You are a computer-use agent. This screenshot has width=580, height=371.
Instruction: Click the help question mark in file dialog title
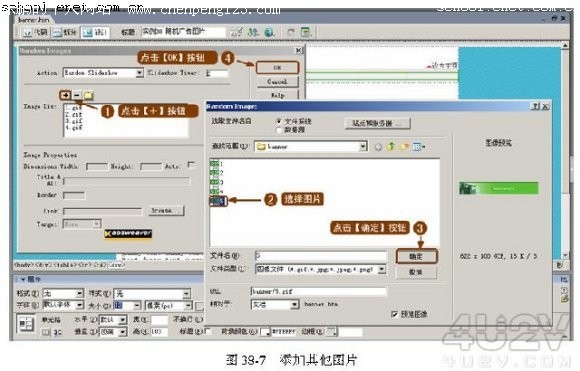pos(535,107)
